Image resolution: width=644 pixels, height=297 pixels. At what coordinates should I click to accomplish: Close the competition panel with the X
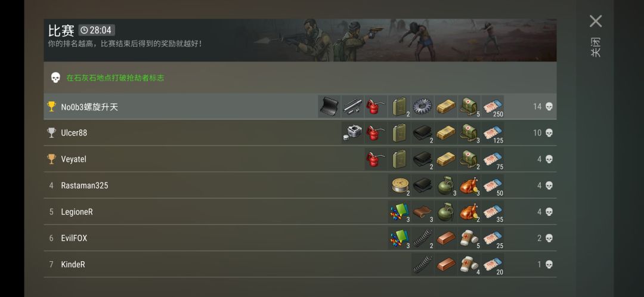click(596, 21)
